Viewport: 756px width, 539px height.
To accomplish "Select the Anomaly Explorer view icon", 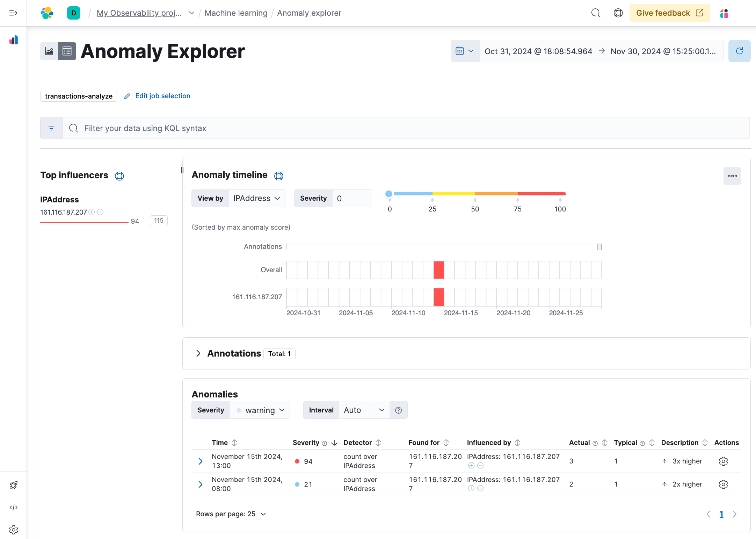I will click(67, 51).
